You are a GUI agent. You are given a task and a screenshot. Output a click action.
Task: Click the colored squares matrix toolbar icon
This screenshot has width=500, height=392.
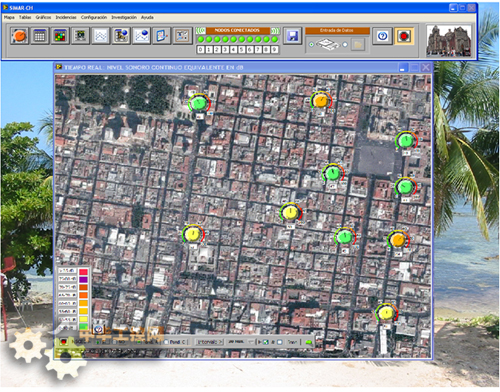(60, 36)
